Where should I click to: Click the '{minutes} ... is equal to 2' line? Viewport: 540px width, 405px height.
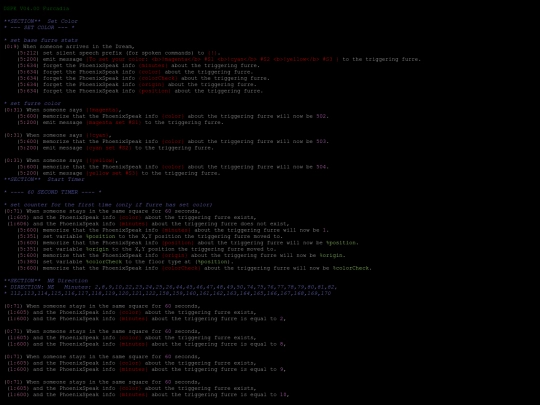click(147, 319)
